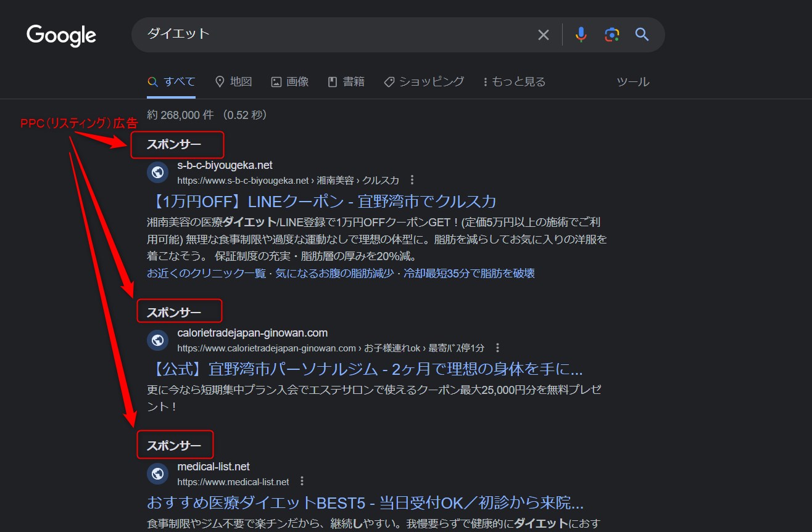The width and height of the screenshot is (812, 532).
Task: Expand the もっと見る menu
Action: [515, 82]
